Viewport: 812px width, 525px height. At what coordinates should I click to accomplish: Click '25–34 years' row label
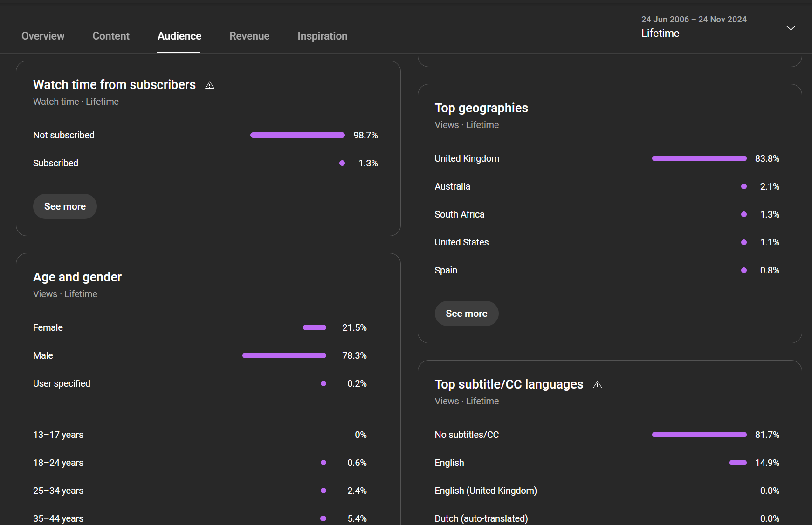[58, 491]
